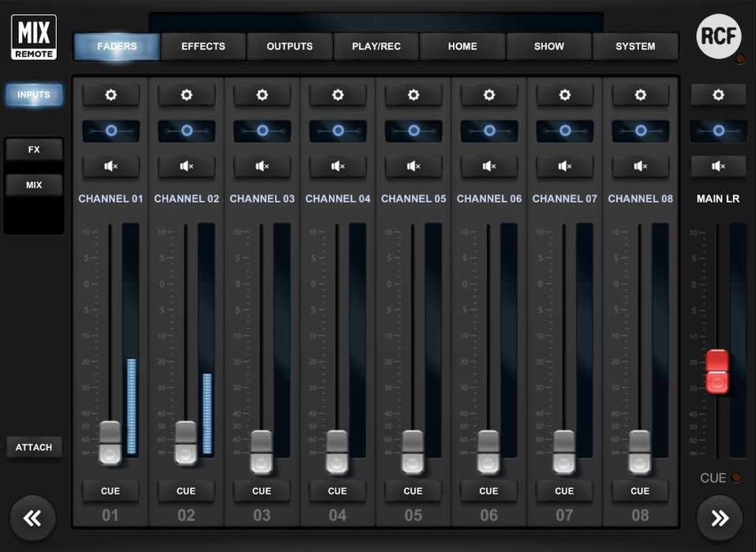Enable CUE for Channel 04
Screen dimensions: 756x552
pos(338,491)
